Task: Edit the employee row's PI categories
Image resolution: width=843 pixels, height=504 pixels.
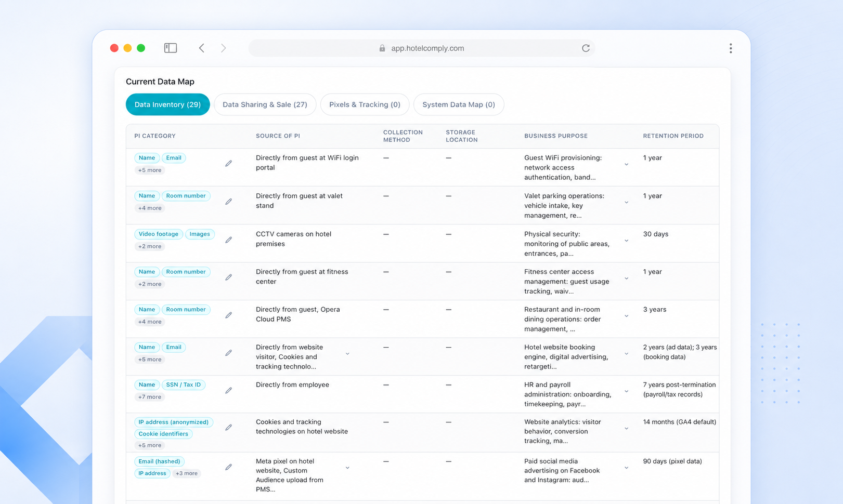Action: coord(228,391)
